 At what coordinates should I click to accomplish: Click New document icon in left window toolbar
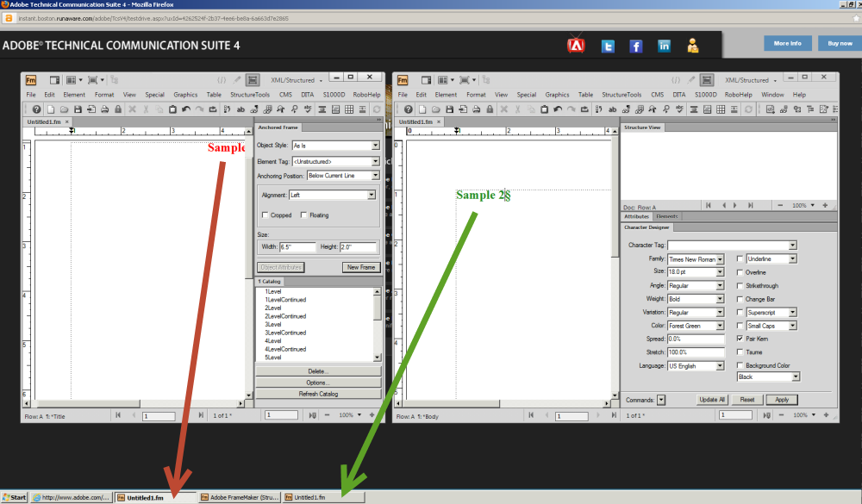pyautogui.click(x=51, y=109)
